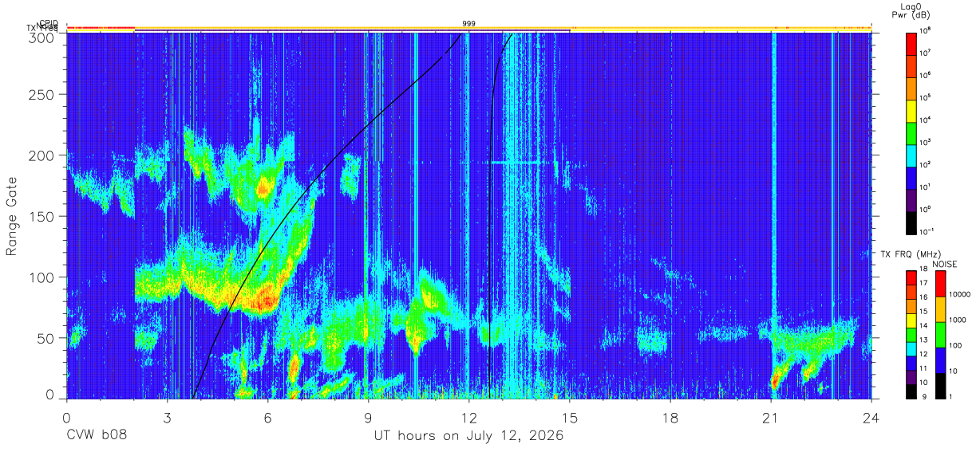Click the x-axis tick label 3
Image resolution: width=980 pixels, height=452 pixels.
coord(168,417)
